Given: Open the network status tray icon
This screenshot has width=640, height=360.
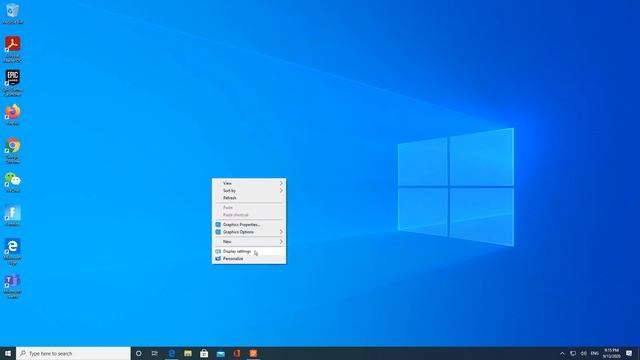Looking at the screenshot, I should coord(573,353).
